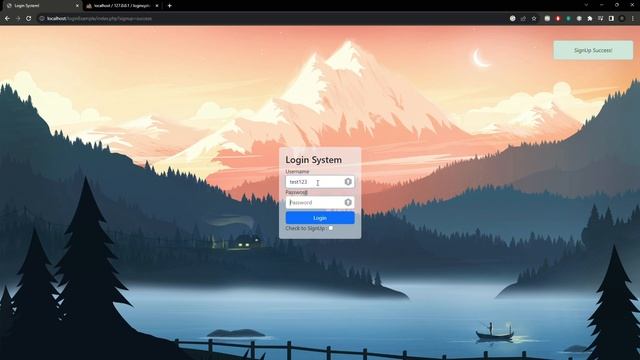Screen dimensions: 640x360
Task: Minimize the browser window
Action: coord(602,5)
